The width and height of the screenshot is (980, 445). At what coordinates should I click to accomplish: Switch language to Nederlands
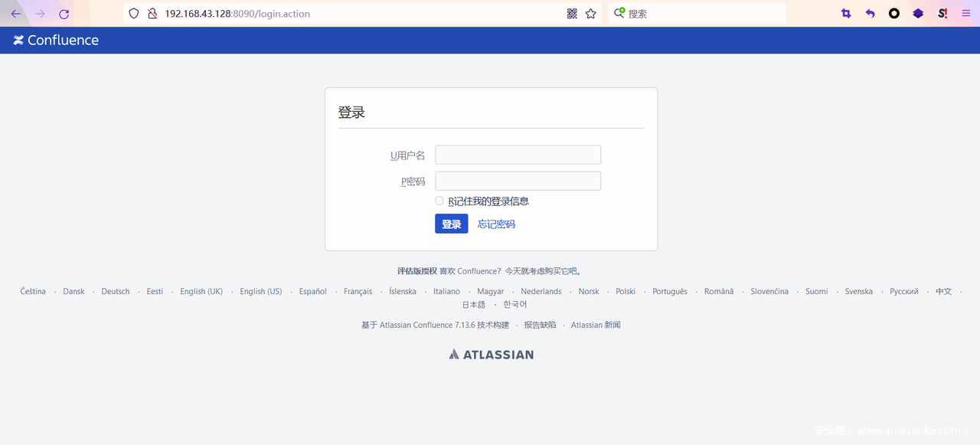(x=541, y=292)
